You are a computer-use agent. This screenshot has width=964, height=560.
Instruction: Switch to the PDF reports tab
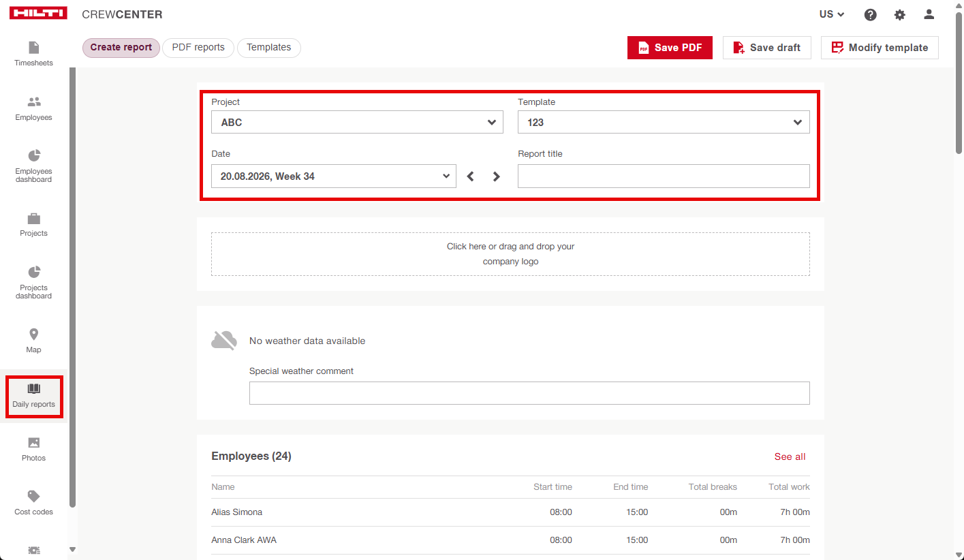tap(198, 48)
